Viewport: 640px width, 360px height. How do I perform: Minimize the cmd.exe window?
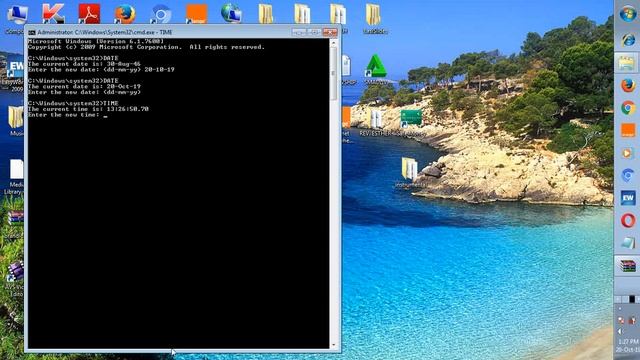click(x=300, y=32)
